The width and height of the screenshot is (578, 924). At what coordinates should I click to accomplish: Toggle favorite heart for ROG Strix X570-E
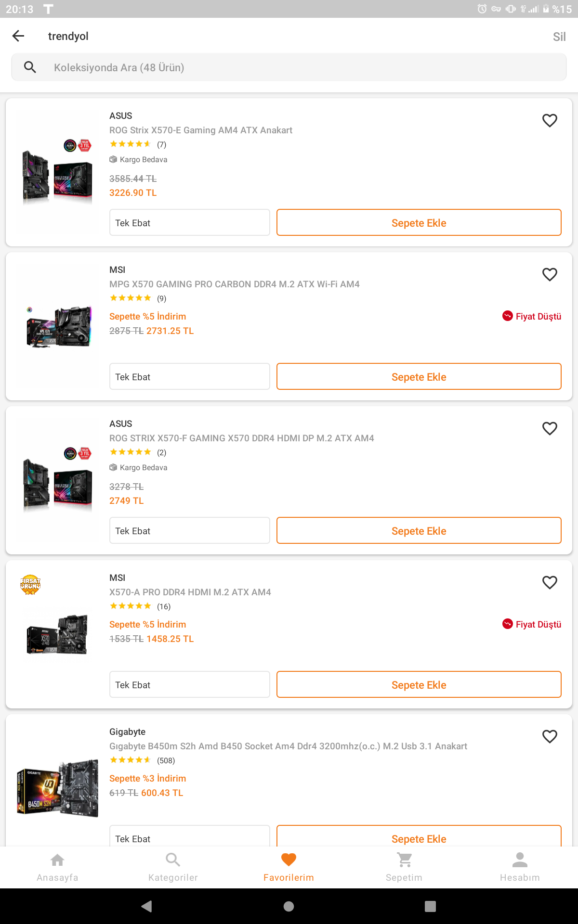tap(550, 120)
